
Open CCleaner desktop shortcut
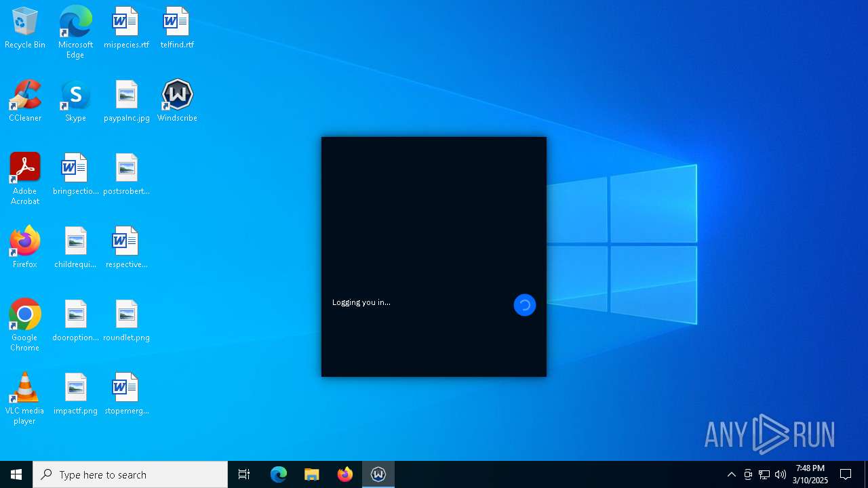pos(25,101)
